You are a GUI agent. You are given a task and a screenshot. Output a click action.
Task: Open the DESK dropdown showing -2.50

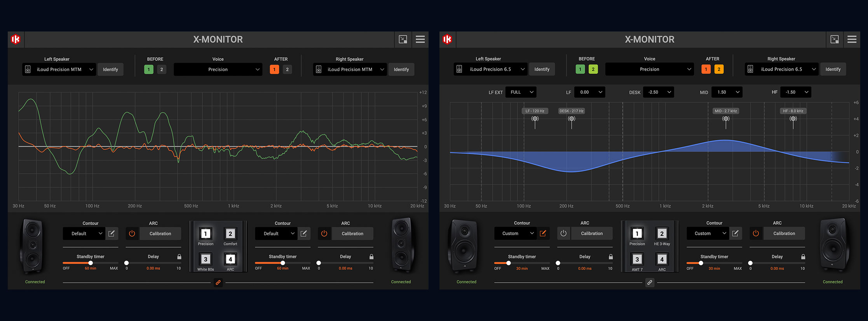pos(659,92)
